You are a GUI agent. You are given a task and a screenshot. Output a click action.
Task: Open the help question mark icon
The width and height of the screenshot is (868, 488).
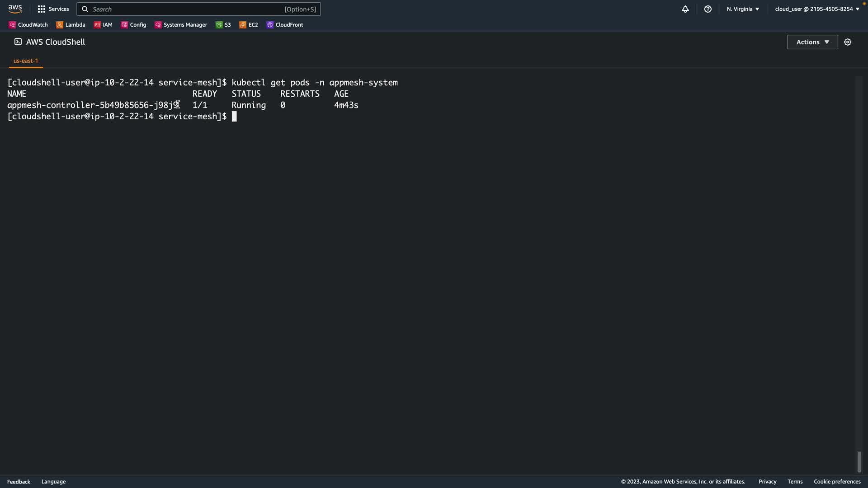point(708,9)
